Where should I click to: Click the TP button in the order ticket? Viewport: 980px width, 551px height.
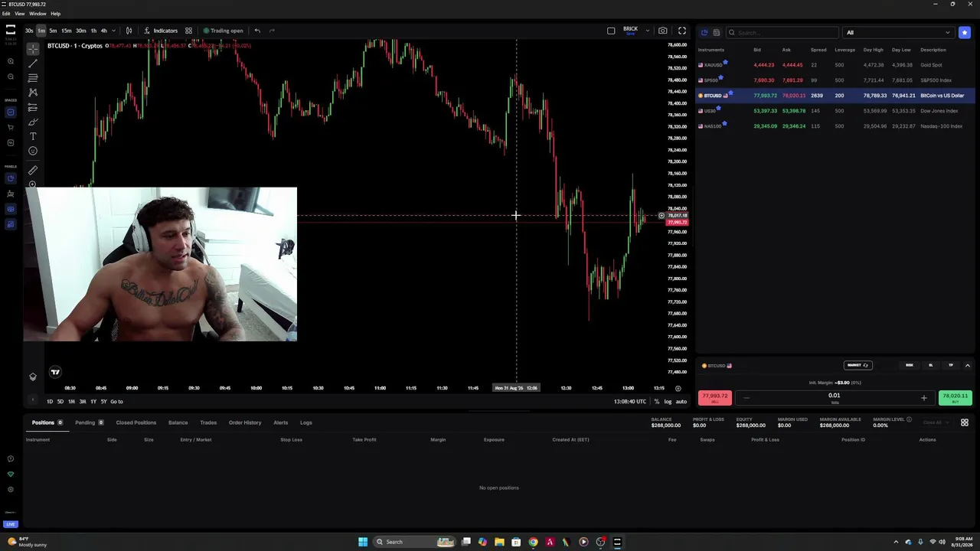951,365
